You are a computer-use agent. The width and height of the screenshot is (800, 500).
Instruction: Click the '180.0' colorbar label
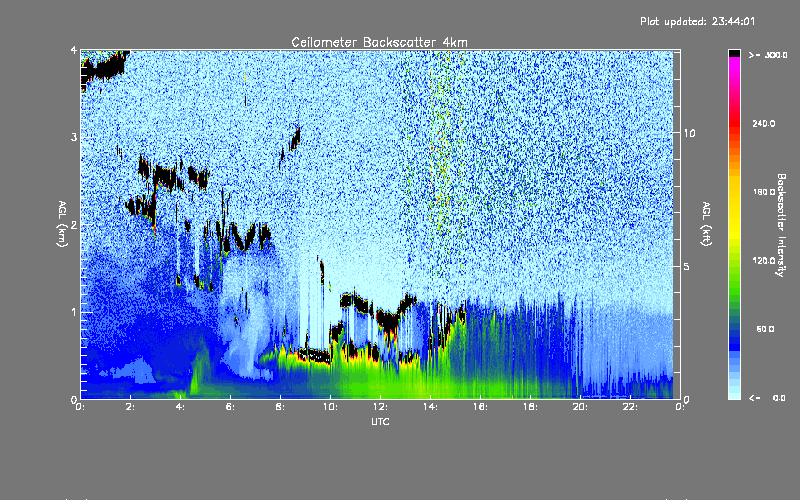point(764,192)
